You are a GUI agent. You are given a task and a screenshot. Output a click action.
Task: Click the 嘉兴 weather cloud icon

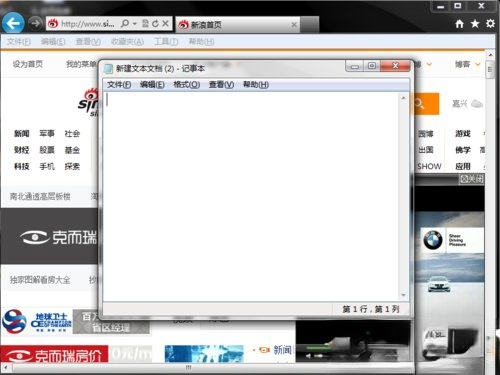pos(477,104)
